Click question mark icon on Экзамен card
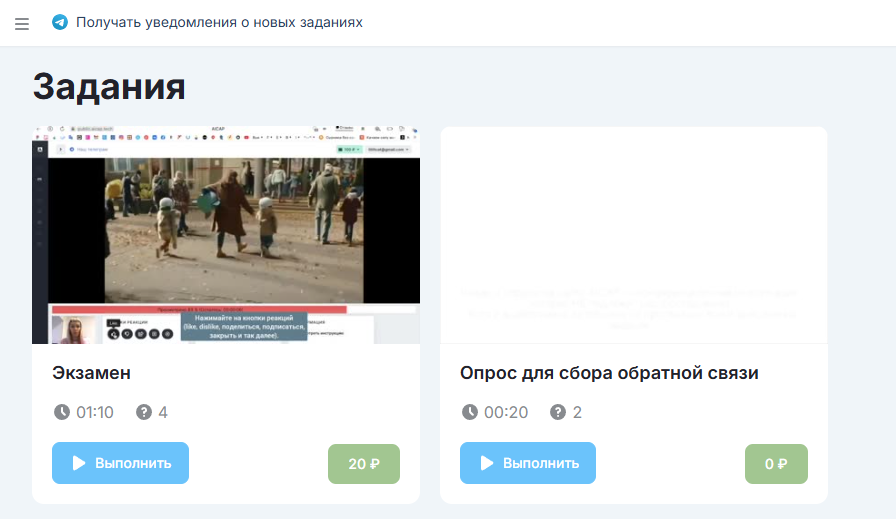The height and width of the screenshot is (519, 896). pos(144,412)
